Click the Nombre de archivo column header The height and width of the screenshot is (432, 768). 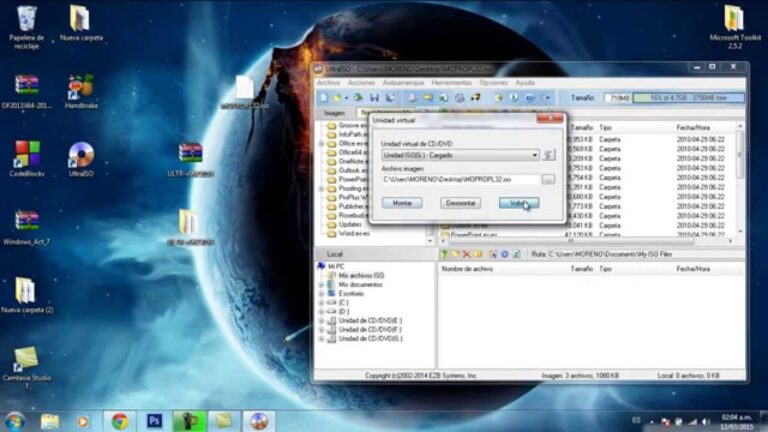tap(467, 269)
